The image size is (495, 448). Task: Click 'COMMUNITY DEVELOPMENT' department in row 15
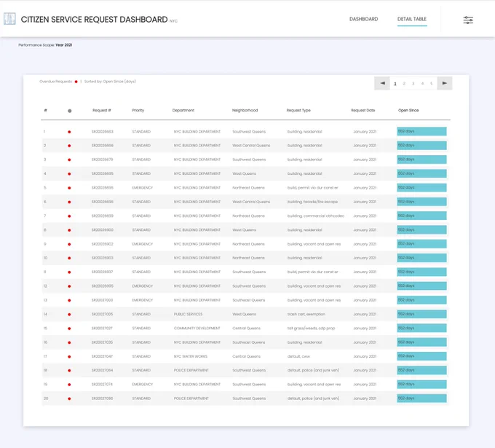pos(197,329)
